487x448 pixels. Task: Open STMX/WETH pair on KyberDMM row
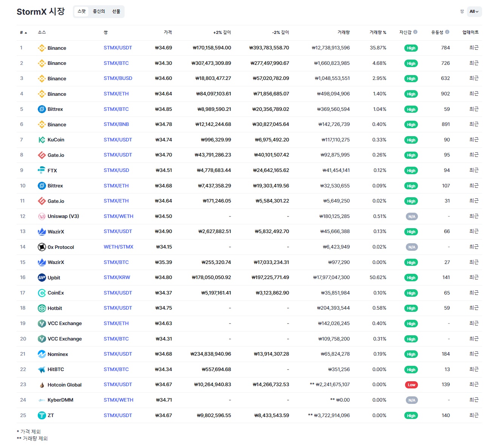click(119, 400)
